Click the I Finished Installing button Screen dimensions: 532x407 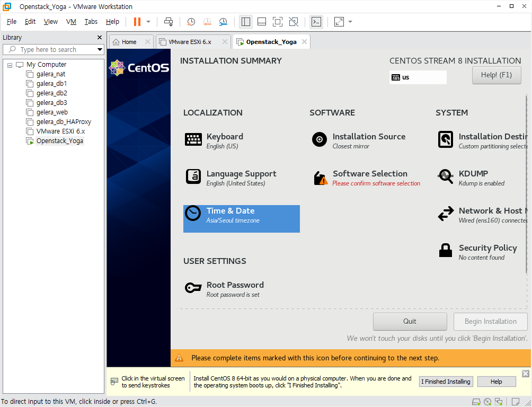(x=446, y=382)
